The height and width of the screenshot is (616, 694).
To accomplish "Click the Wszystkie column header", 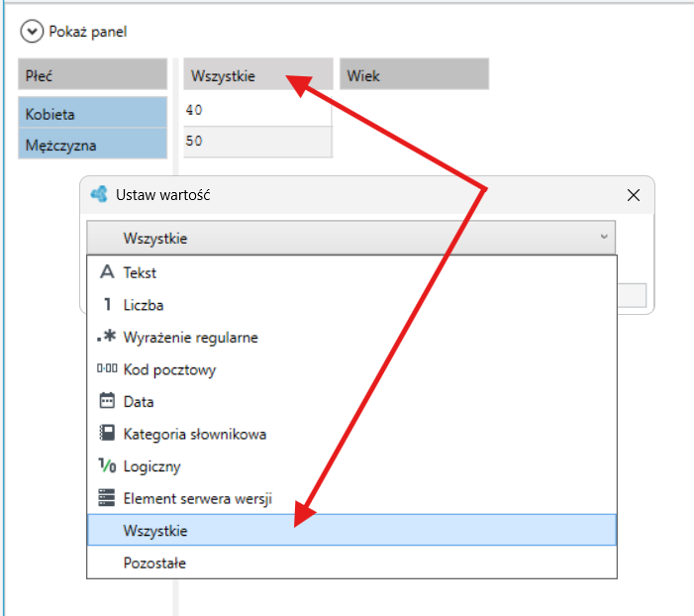I will coord(258,74).
